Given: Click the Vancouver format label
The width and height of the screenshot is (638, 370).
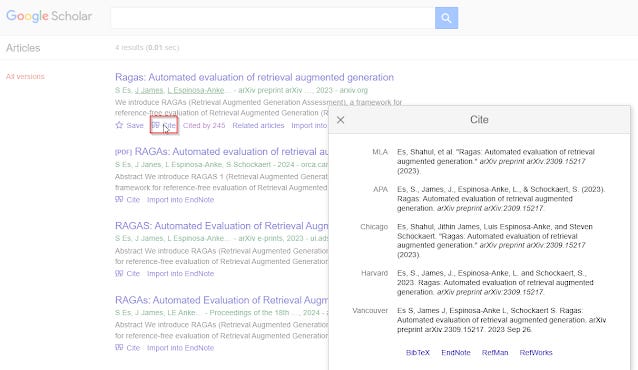Looking at the screenshot, I should pos(370,311).
